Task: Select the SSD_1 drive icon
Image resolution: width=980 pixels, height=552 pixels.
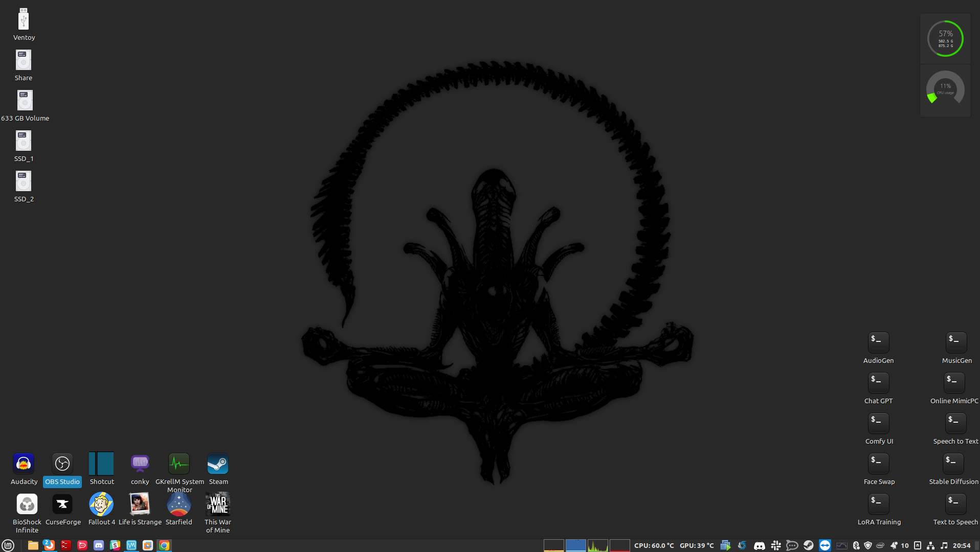Action: [x=24, y=146]
